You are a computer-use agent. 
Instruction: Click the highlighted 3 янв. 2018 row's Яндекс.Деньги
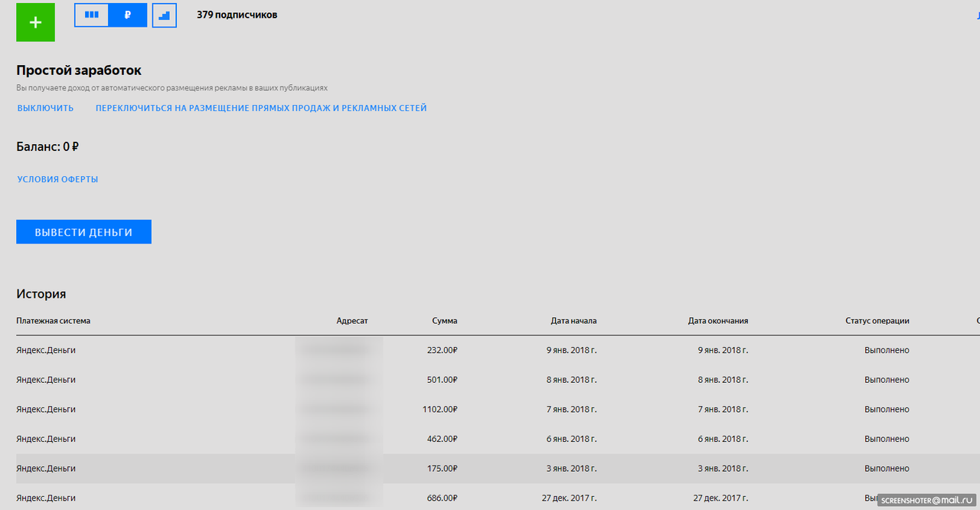(x=46, y=468)
